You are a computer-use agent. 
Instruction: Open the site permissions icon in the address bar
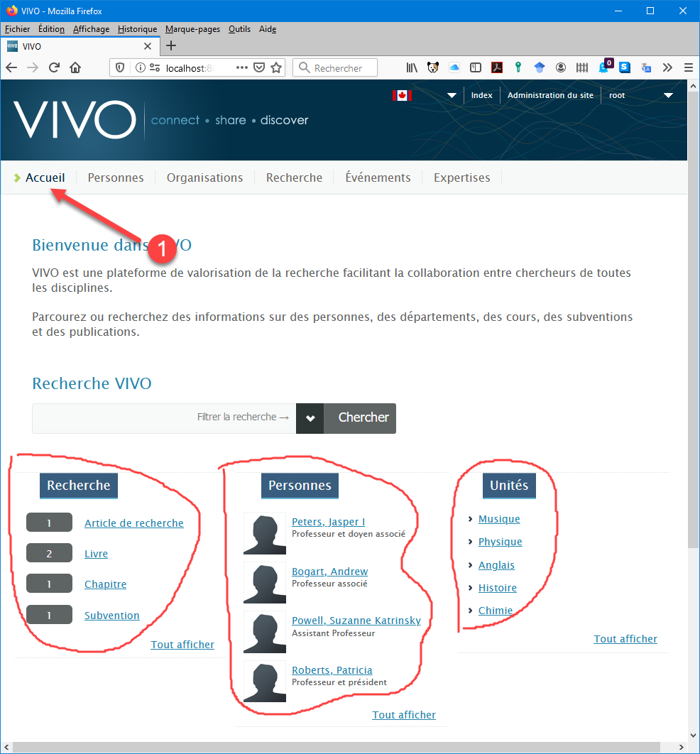[x=155, y=67]
